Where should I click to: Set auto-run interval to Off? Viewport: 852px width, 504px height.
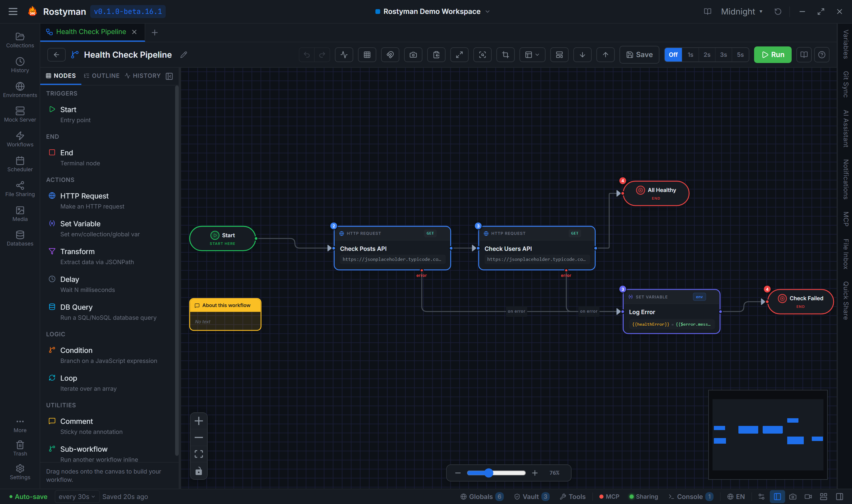coord(673,55)
